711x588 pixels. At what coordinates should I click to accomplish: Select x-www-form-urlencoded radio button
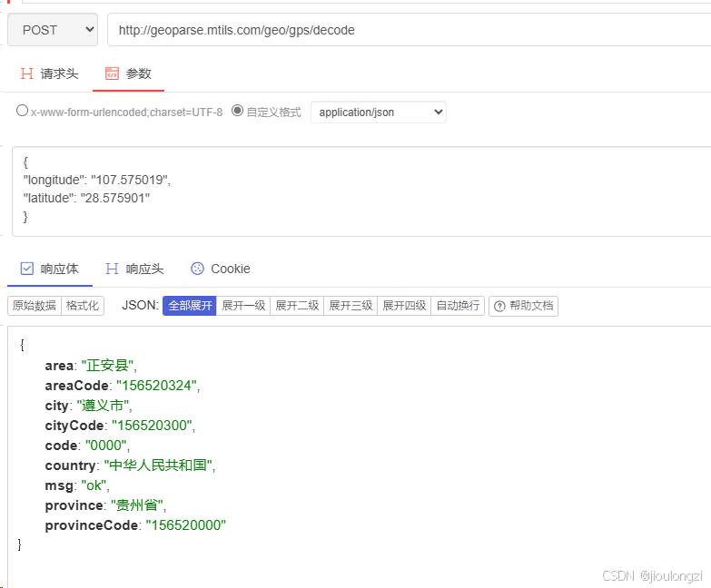pos(22,111)
